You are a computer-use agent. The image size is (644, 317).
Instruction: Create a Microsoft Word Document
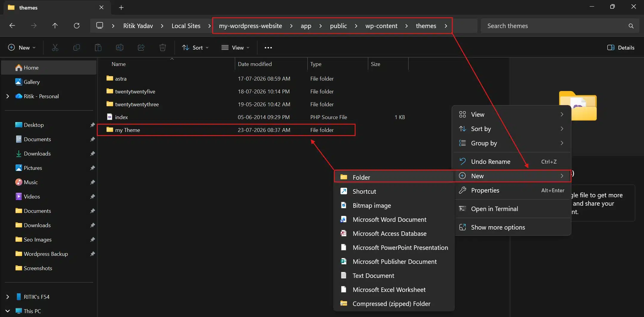(394, 219)
